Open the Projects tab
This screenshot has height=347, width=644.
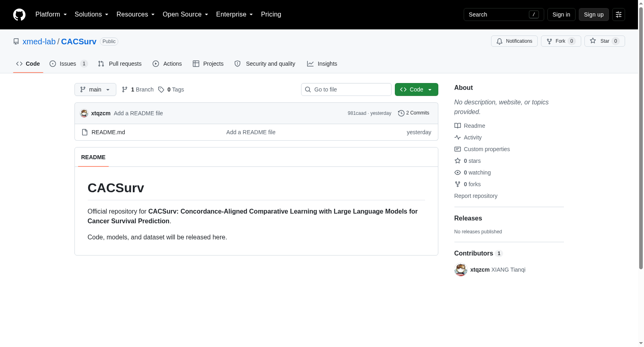pyautogui.click(x=208, y=64)
